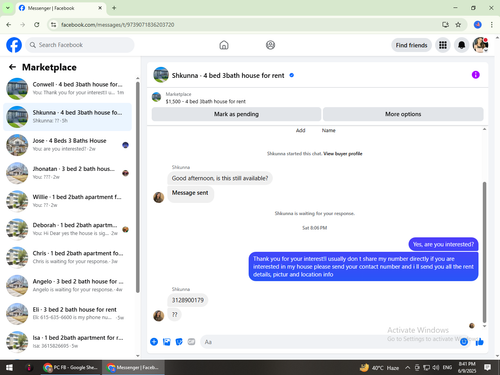
Task: Click the Facebook logo
Action: coord(14,45)
